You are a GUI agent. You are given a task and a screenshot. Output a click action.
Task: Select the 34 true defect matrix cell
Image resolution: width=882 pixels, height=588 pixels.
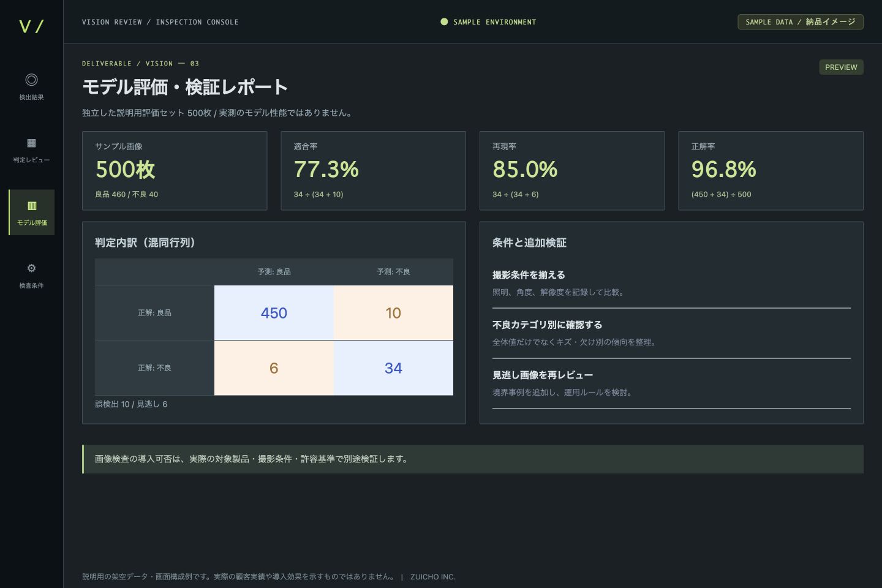pyautogui.click(x=393, y=368)
